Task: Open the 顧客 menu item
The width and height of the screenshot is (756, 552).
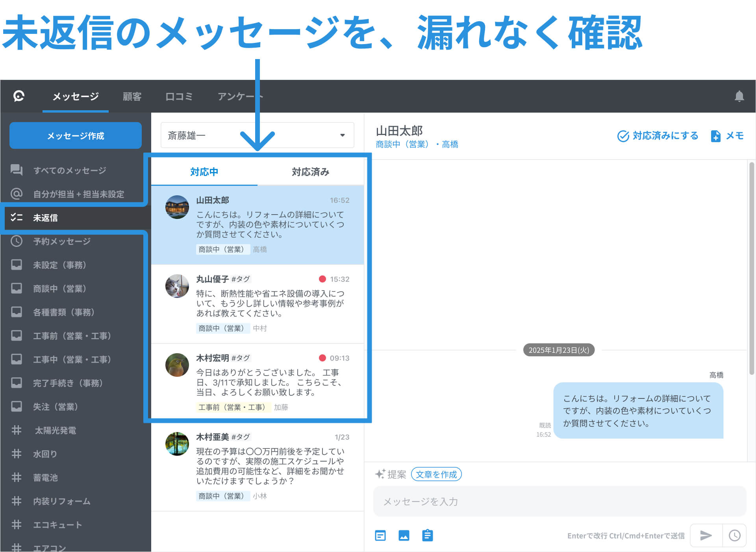Action: [132, 96]
